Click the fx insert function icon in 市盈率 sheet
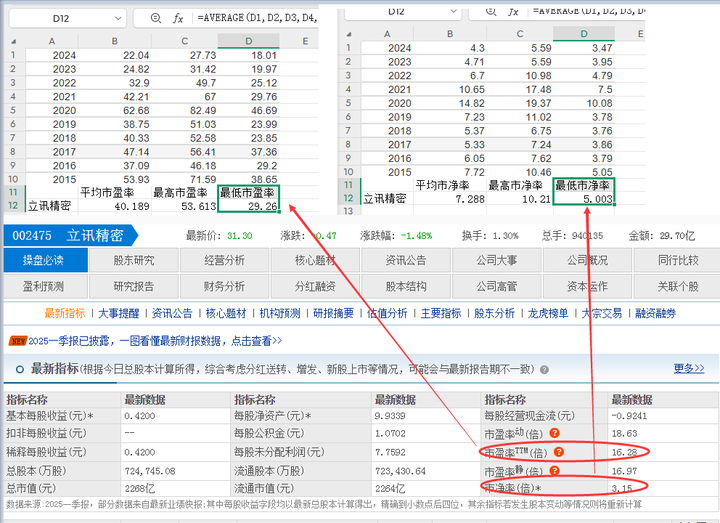 (178, 18)
